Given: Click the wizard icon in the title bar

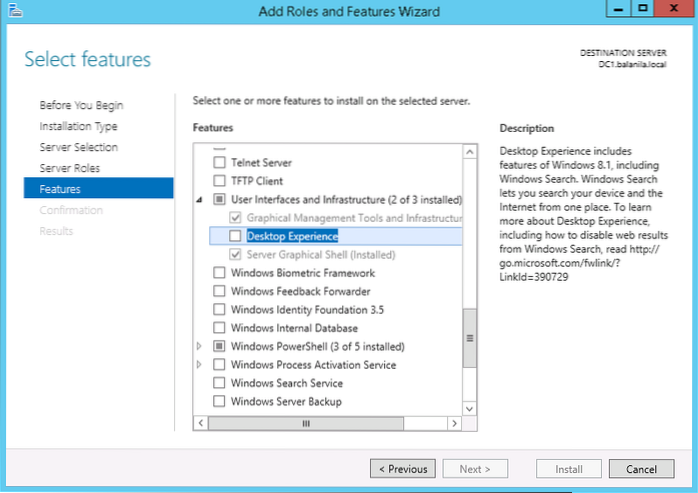Looking at the screenshot, I should 12,12.
